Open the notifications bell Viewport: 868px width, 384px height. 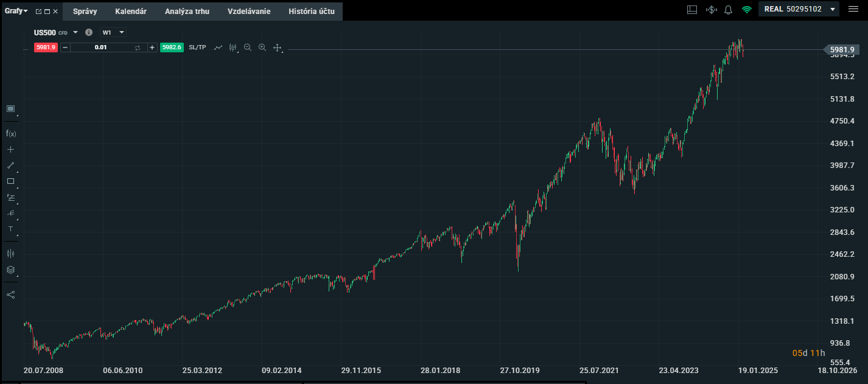(728, 10)
